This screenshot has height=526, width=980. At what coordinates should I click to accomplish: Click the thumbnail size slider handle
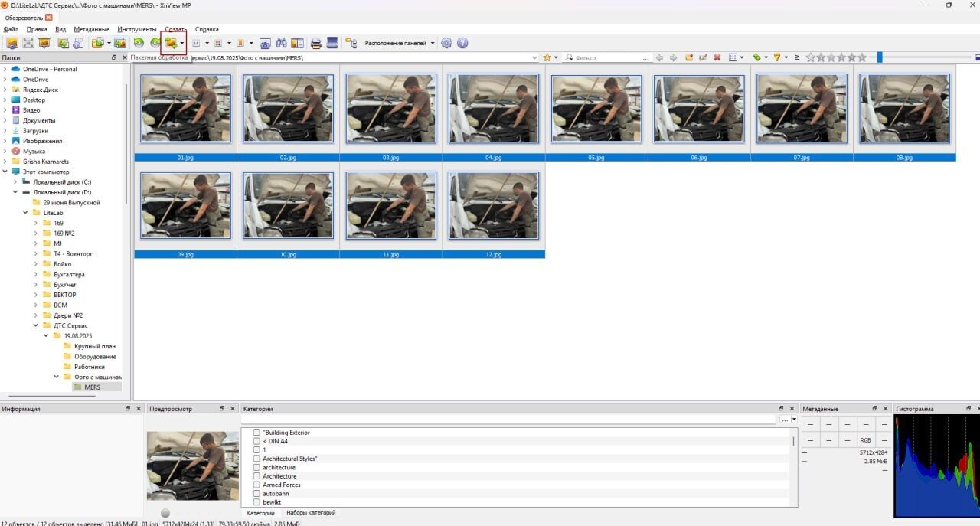click(880, 57)
